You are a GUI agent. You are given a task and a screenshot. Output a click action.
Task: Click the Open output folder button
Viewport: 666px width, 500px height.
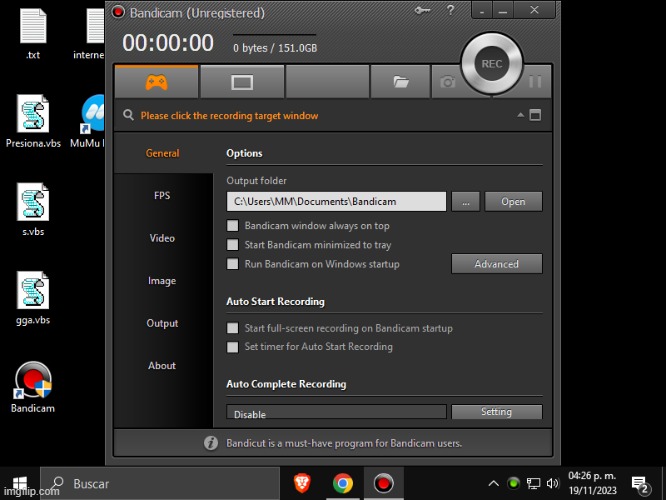[x=513, y=201]
